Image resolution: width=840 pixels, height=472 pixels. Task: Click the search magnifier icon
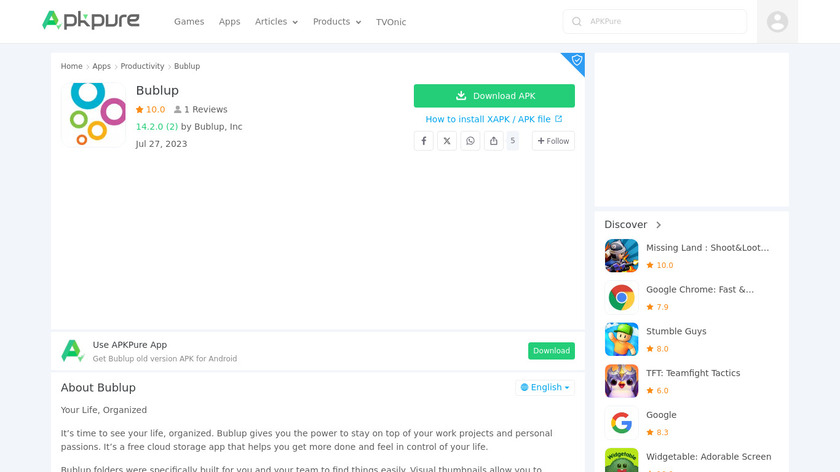(576, 21)
